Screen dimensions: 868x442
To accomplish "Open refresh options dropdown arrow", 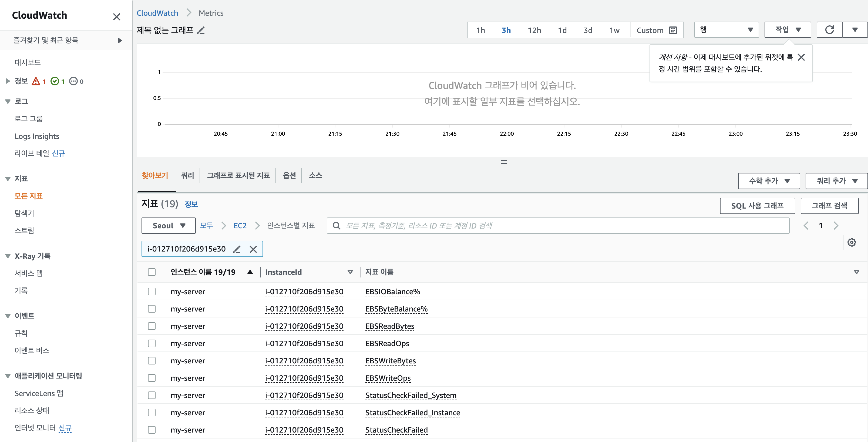I will (855, 30).
